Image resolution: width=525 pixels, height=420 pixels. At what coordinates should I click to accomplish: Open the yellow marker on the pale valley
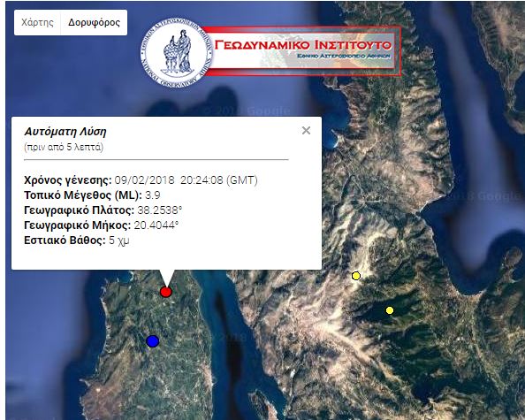click(x=356, y=276)
